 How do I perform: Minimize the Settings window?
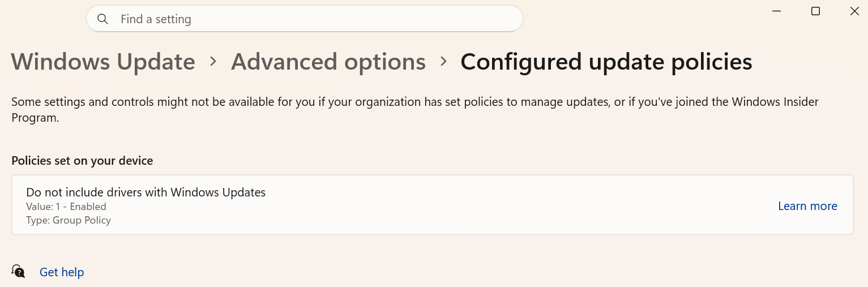(x=776, y=11)
